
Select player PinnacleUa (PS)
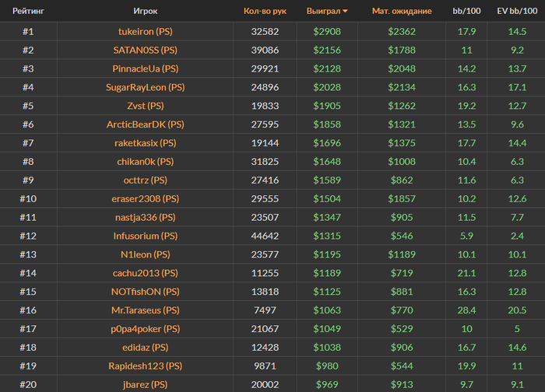click(x=146, y=69)
